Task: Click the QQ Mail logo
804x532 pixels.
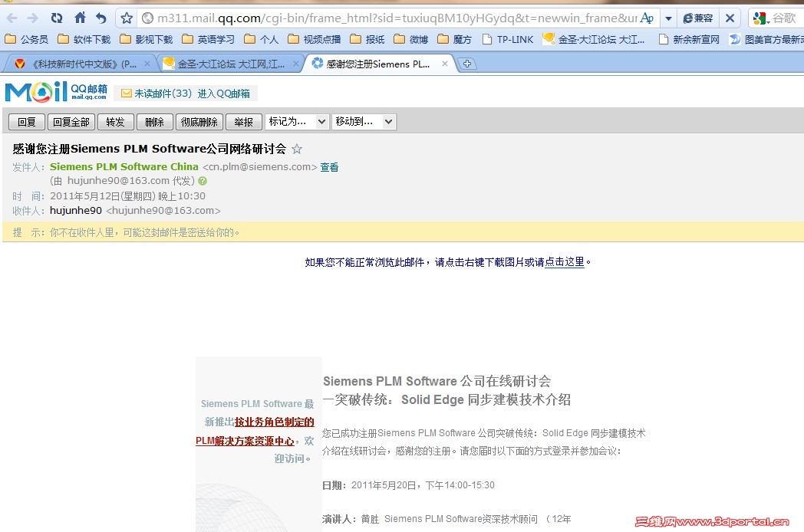Action: click(57, 92)
